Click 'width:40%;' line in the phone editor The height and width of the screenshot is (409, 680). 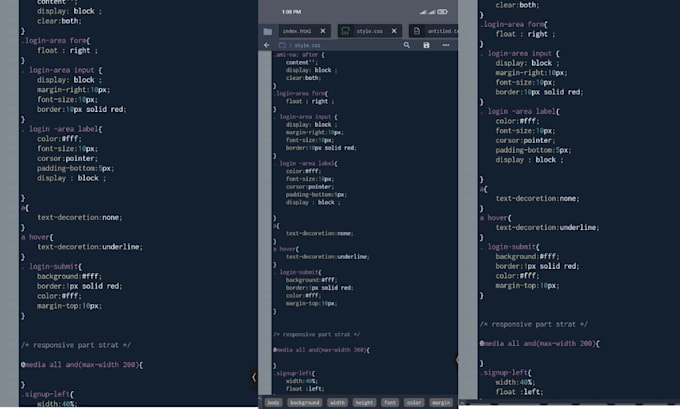point(301,381)
